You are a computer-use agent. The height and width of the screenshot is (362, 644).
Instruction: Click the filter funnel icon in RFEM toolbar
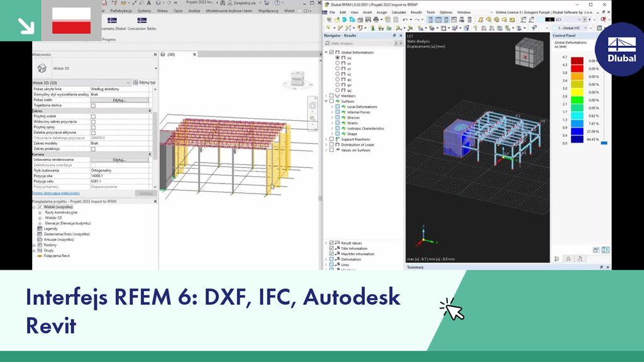(x=534, y=28)
